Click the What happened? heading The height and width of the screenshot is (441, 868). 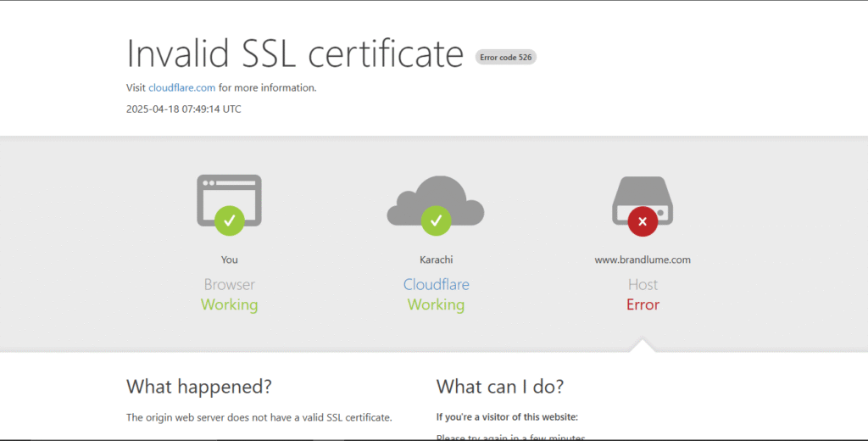[x=199, y=387]
